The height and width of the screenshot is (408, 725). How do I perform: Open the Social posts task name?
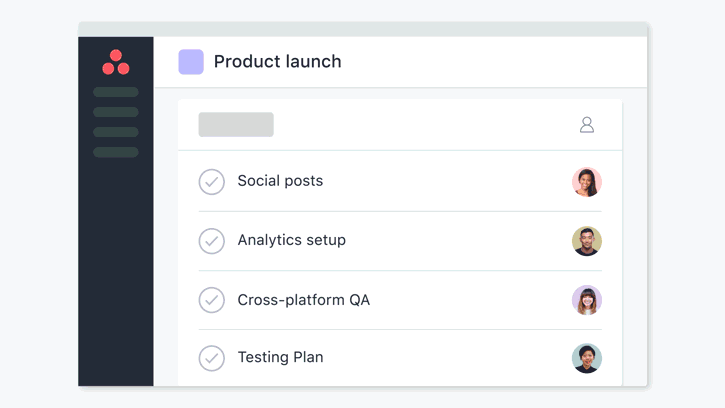(x=280, y=181)
